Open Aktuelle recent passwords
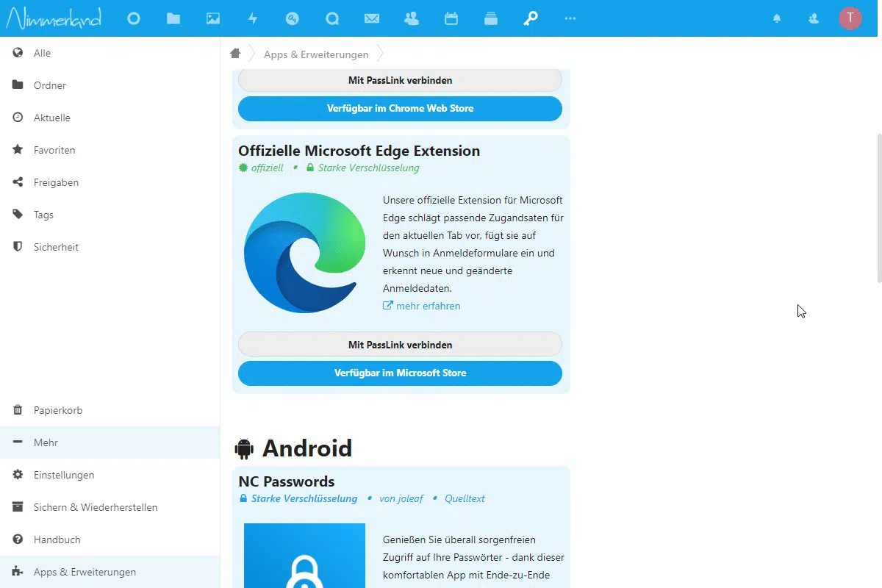 click(x=110, y=118)
